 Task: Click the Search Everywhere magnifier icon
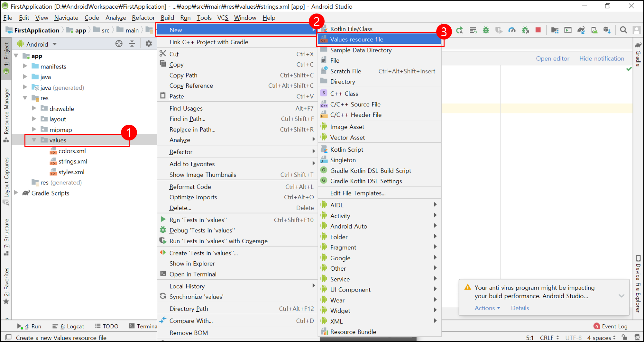click(623, 30)
